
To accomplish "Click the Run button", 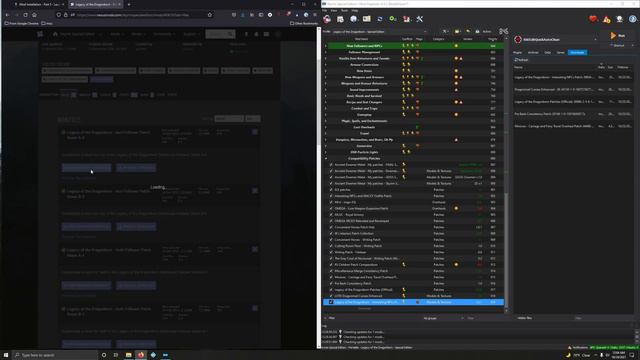I will point(618,36).
